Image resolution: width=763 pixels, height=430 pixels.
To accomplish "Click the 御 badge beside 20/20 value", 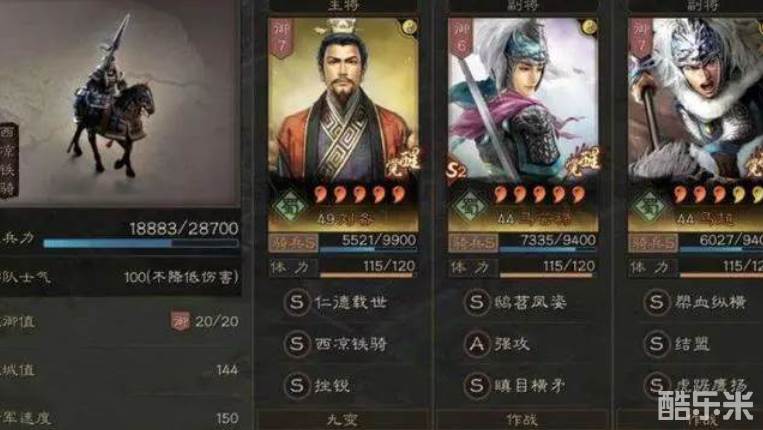I will click(x=180, y=322).
